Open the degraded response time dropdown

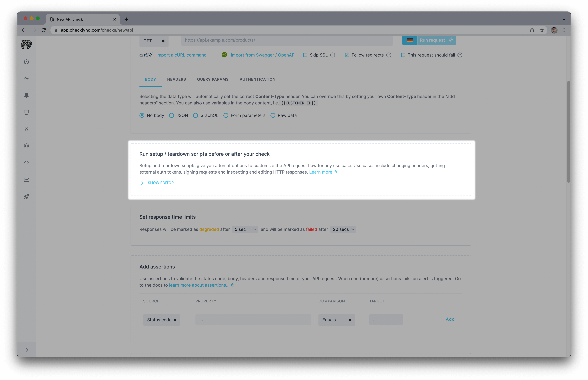[244, 229]
